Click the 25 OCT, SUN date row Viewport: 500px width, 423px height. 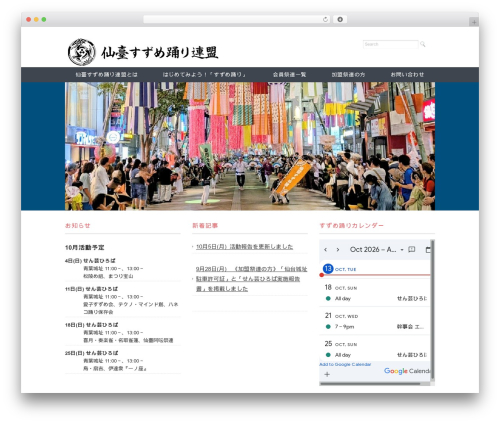(341, 344)
